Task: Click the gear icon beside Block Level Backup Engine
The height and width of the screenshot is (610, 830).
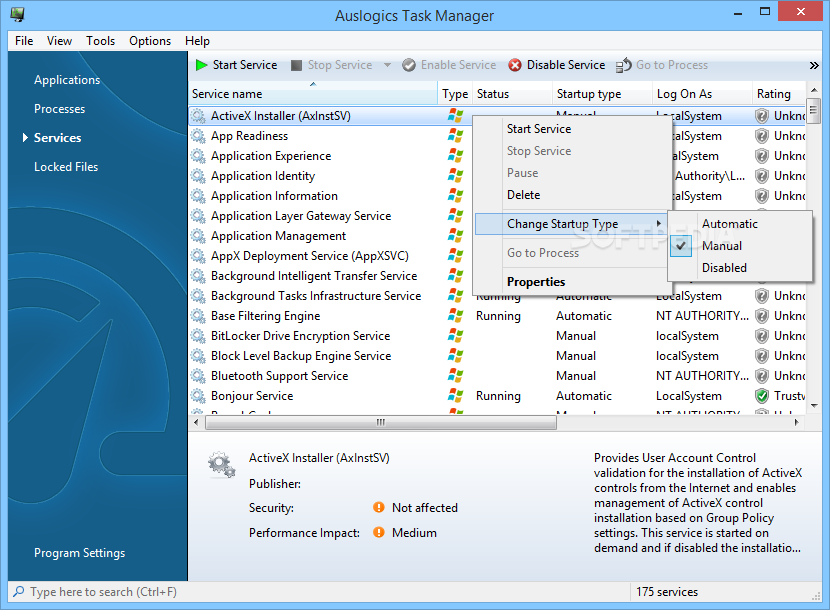Action: coord(199,356)
